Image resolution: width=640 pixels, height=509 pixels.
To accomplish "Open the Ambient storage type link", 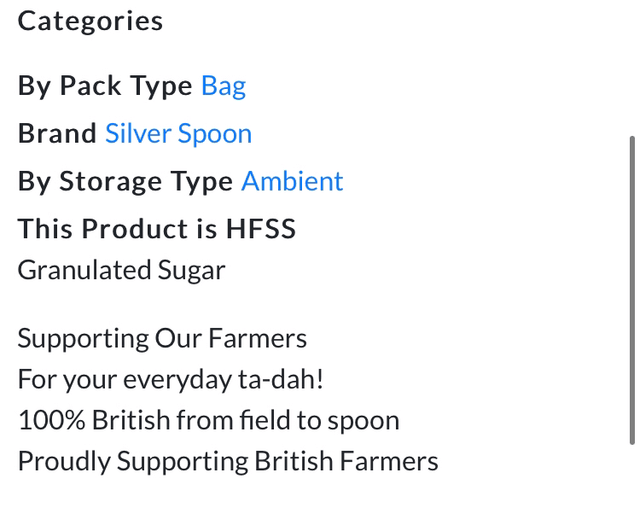I will [x=292, y=181].
